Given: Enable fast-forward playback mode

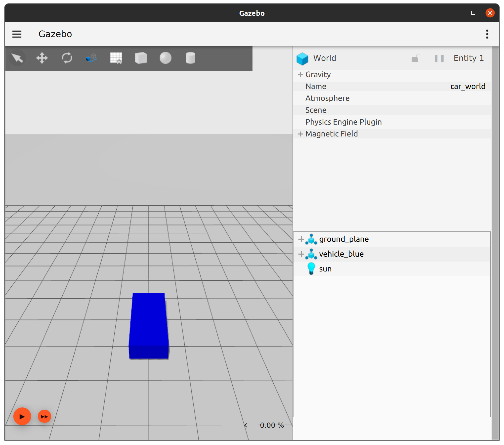Looking at the screenshot, I should pyautogui.click(x=44, y=416).
